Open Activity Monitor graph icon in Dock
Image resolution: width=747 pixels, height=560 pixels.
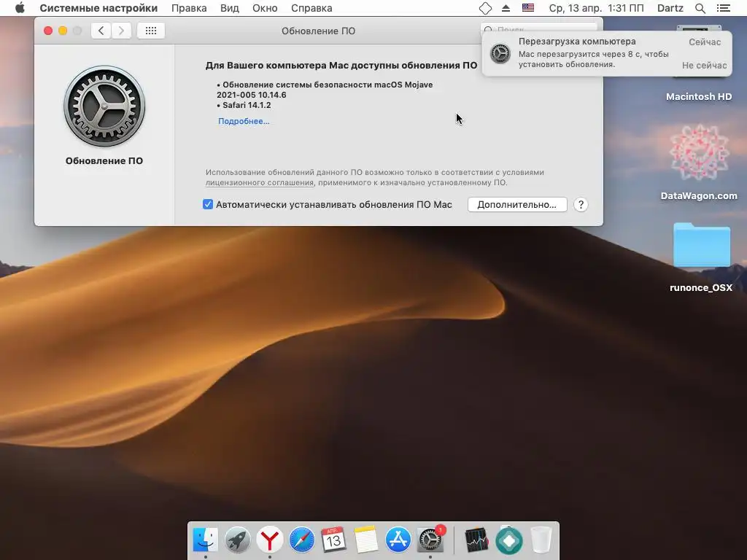[476, 540]
